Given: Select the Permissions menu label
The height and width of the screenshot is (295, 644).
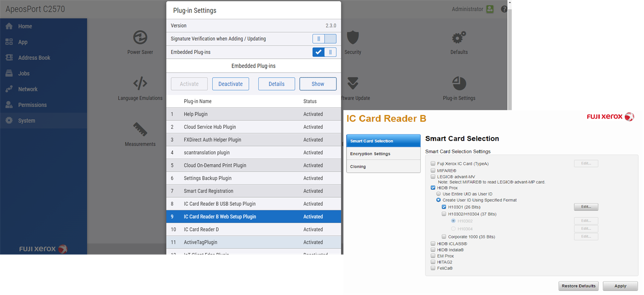Looking at the screenshot, I should pyautogui.click(x=32, y=105).
